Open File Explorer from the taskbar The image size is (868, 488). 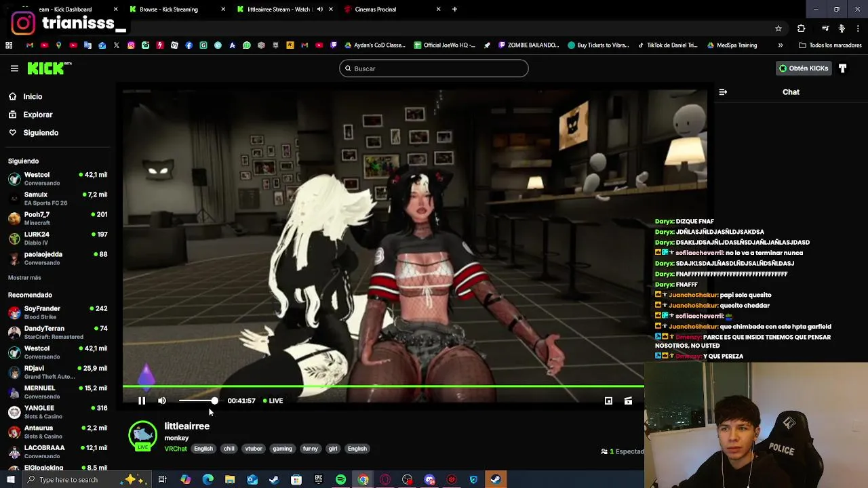point(230,480)
